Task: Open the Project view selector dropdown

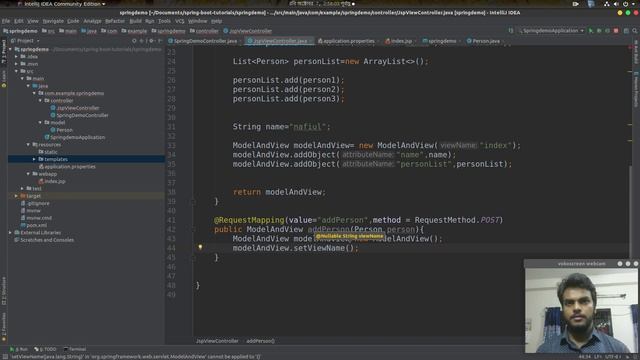Action: coord(25,41)
